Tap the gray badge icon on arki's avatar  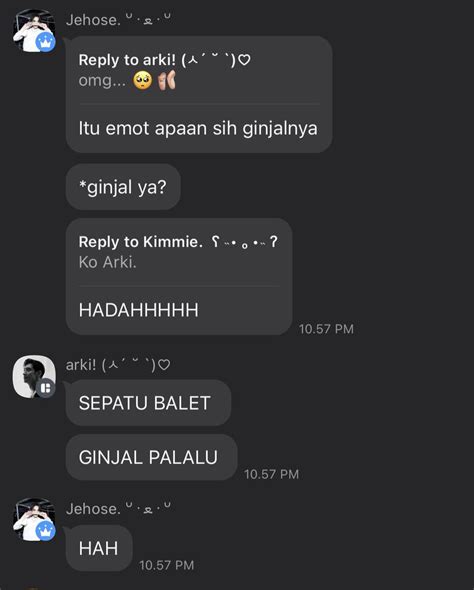pos(46,388)
